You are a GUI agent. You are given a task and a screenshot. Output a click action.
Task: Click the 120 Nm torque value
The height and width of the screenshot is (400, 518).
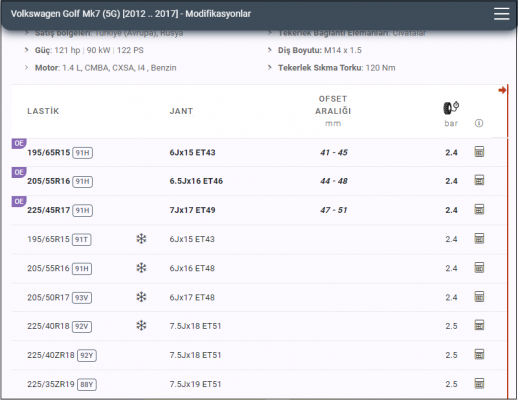[380, 68]
